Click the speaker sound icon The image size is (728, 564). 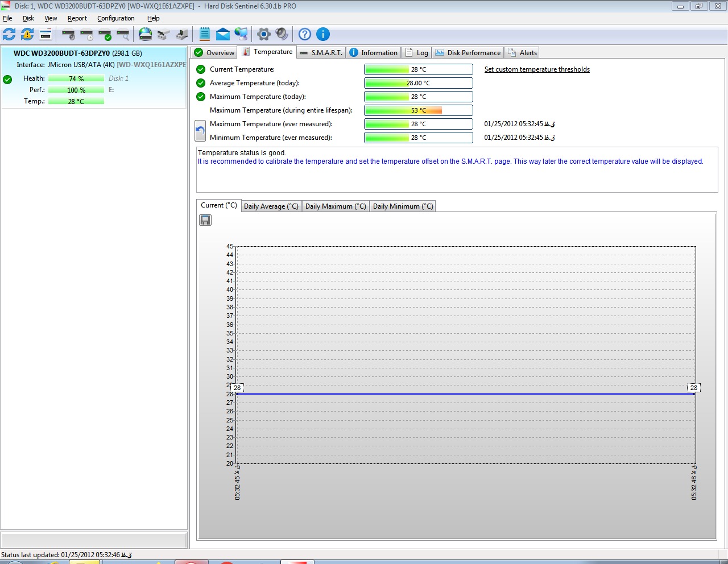coord(282,35)
